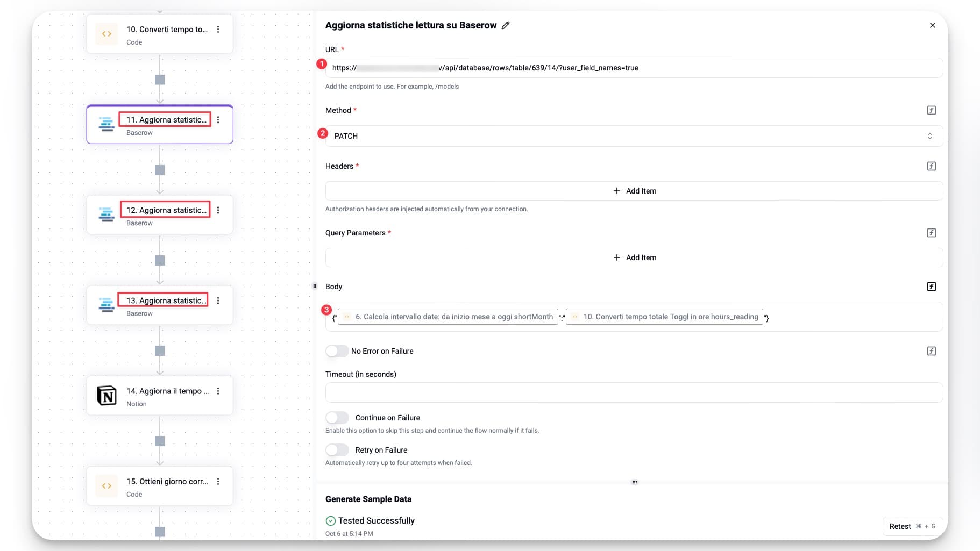Open options menu for step 12
The image size is (980, 551).
(218, 210)
